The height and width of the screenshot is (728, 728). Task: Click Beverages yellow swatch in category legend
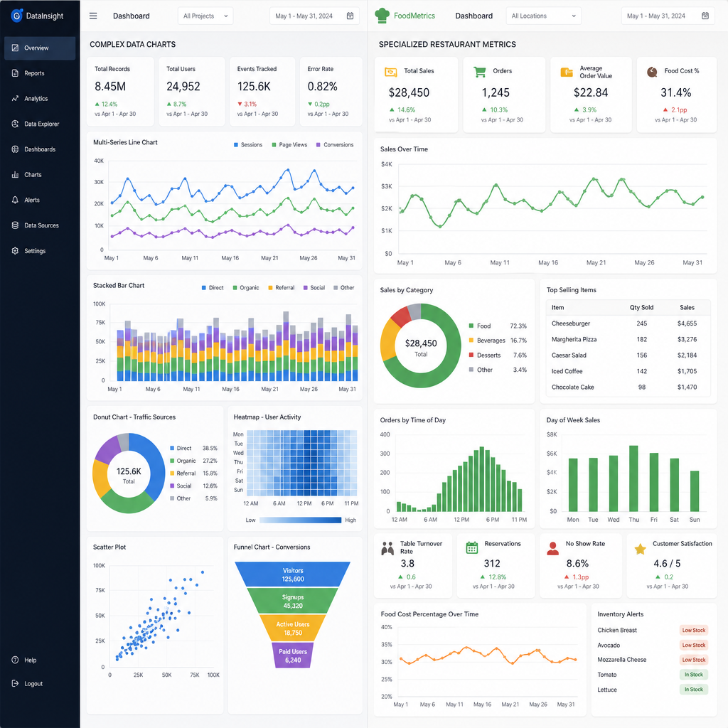coord(471,341)
